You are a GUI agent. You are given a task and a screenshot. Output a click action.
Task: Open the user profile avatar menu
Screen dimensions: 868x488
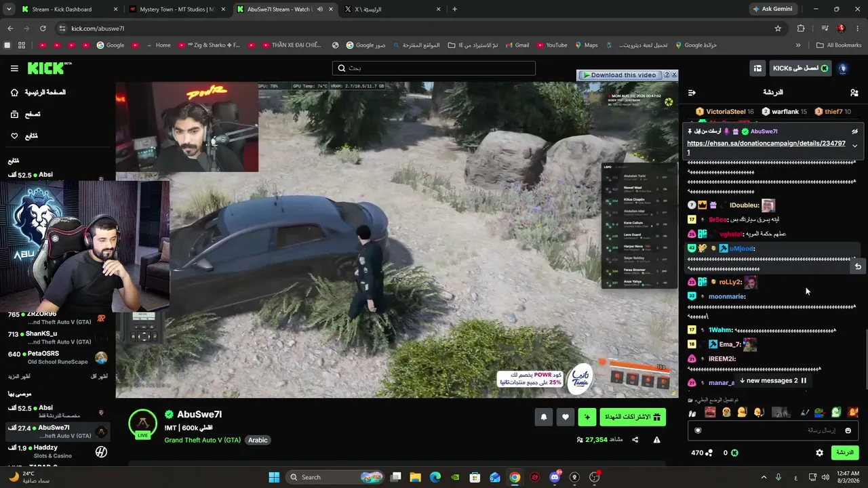click(843, 68)
